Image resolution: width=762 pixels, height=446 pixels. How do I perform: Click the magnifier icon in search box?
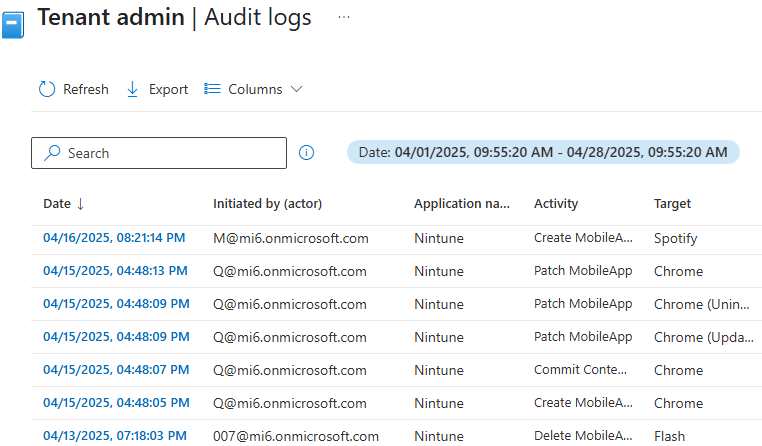(52, 153)
